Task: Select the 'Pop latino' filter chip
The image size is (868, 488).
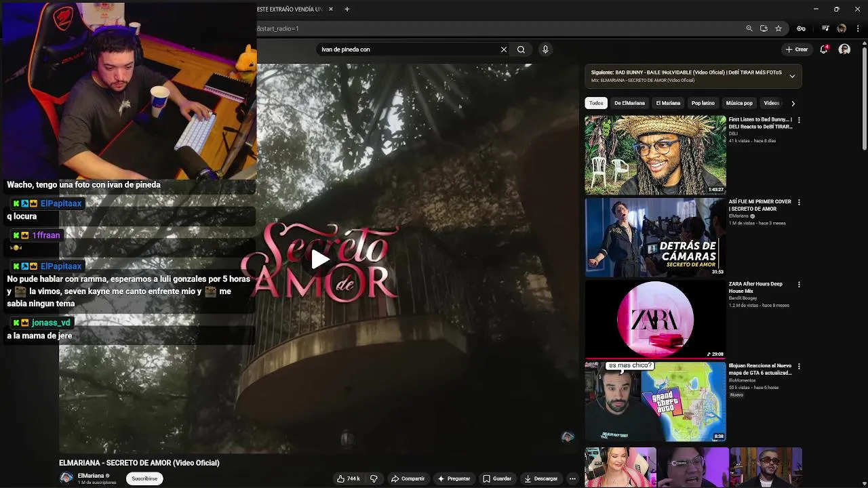Action: [703, 103]
